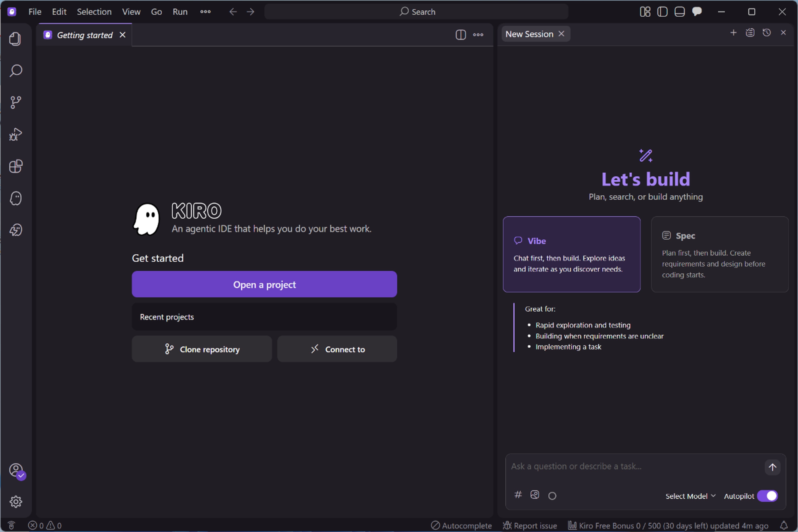The image size is (798, 532).
Task: Open the Extensions view
Action: pyautogui.click(x=16, y=166)
